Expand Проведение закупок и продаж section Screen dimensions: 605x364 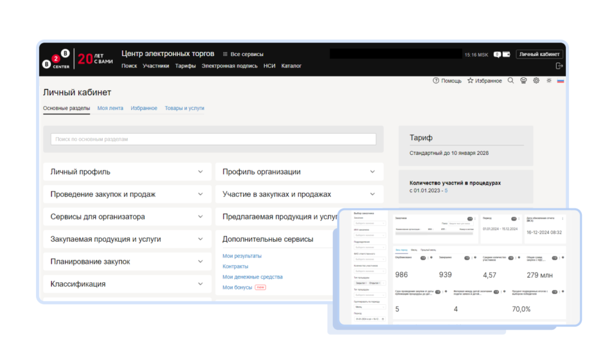point(128,194)
